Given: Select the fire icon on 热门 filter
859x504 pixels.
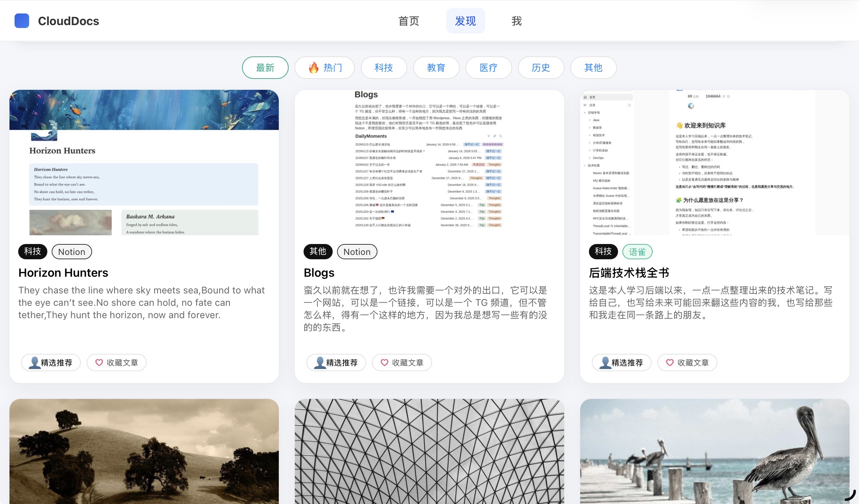Looking at the screenshot, I should tap(313, 68).
